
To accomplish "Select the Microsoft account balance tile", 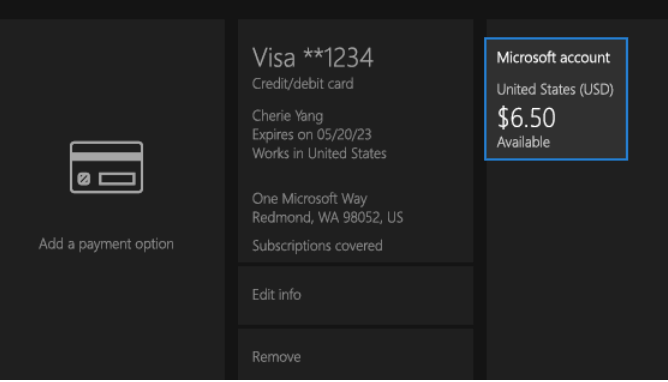I will tap(556, 99).
